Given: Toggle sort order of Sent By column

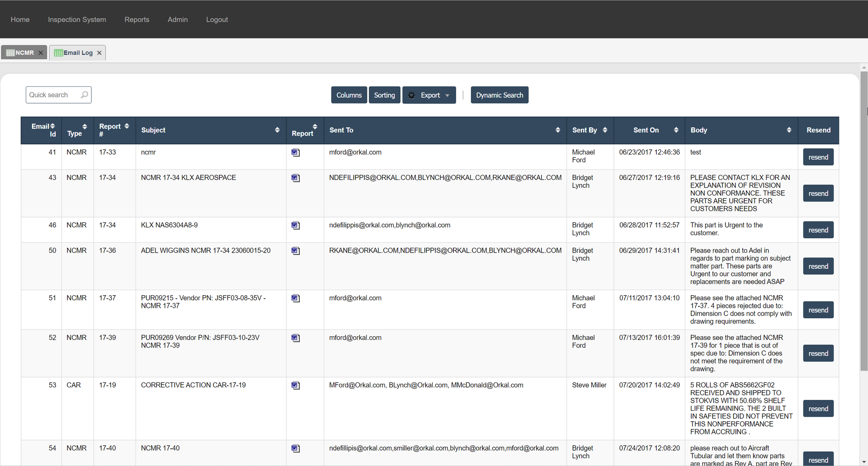Looking at the screenshot, I should coord(605,130).
